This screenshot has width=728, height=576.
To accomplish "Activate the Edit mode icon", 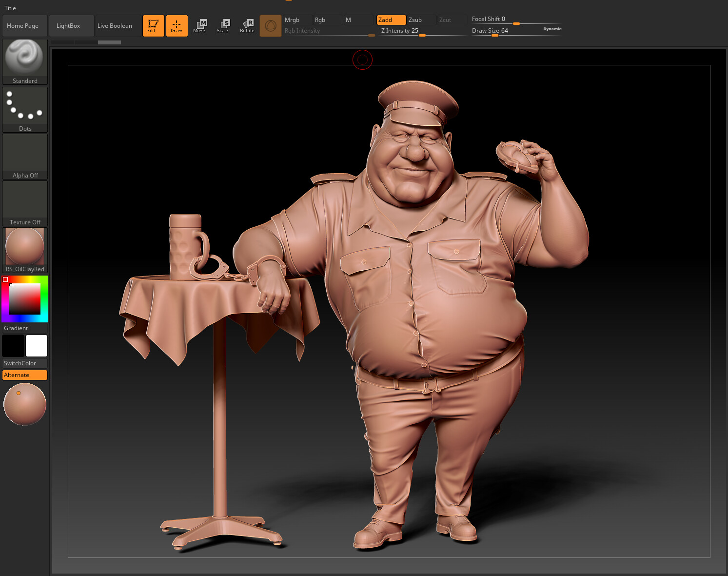I will click(x=153, y=26).
